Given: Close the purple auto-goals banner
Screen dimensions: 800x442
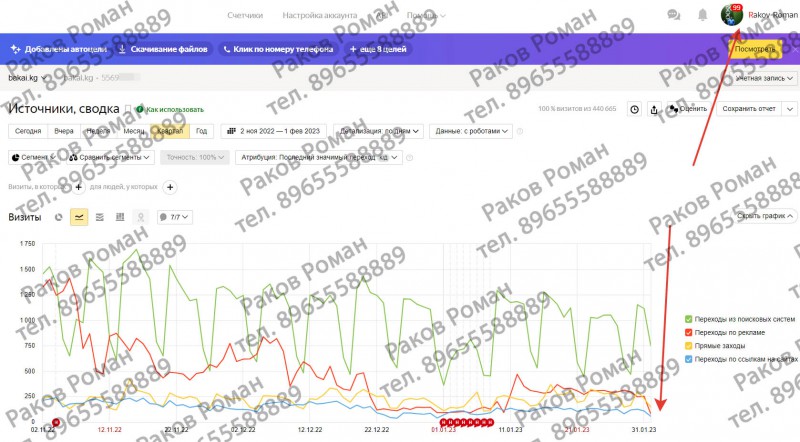Looking at the screenshot, I should [794, 49].
